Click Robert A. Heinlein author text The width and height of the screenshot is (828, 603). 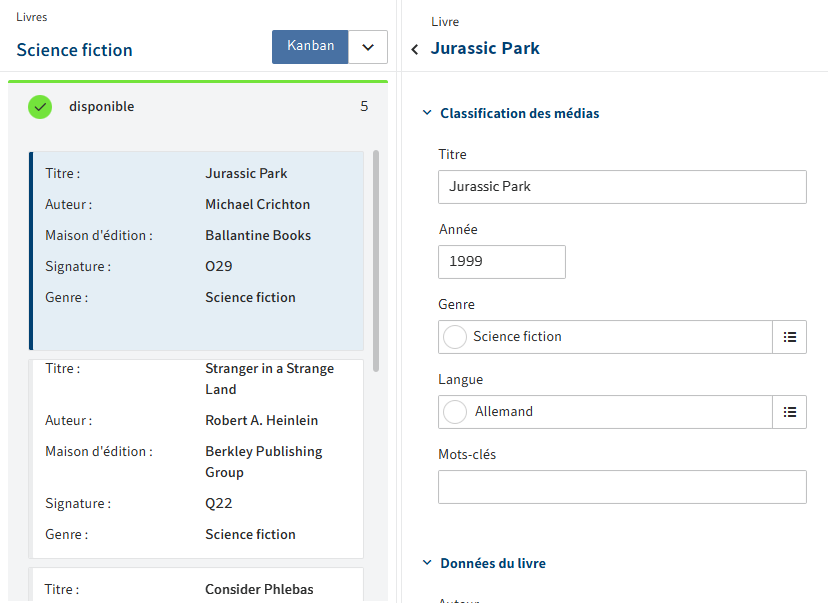[x=261, y=420]
